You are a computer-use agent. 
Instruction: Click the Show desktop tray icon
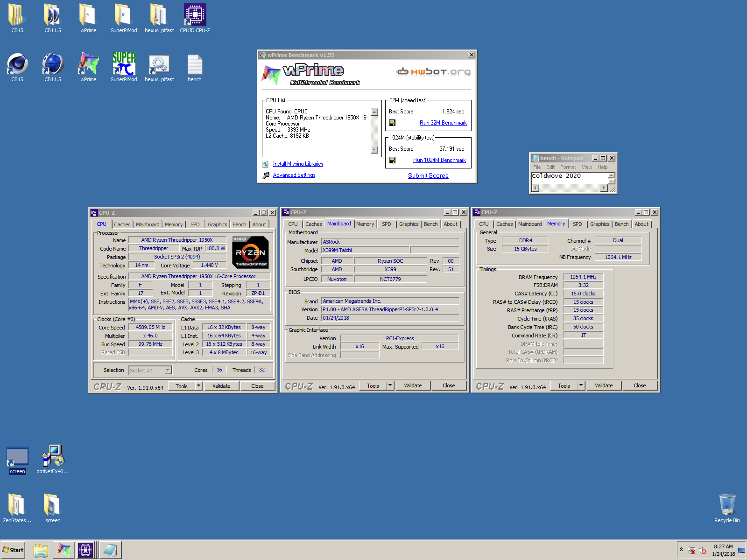(x=741, y=550)
